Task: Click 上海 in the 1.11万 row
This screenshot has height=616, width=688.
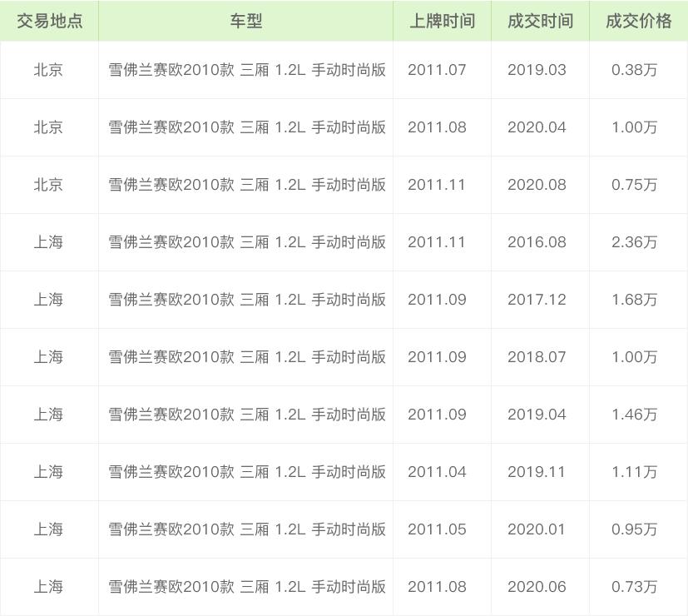Action: click(48, 472)
